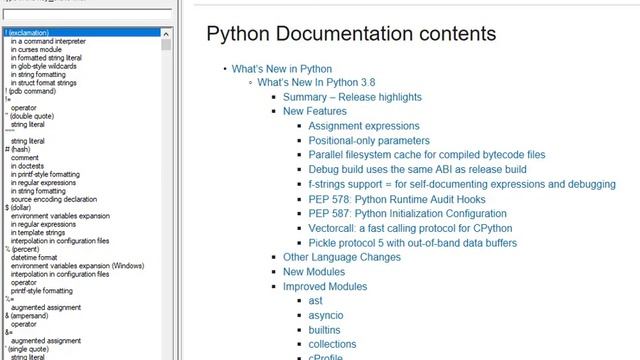
Task: Select 'in curses module' index entry
Action: [36, 49]
